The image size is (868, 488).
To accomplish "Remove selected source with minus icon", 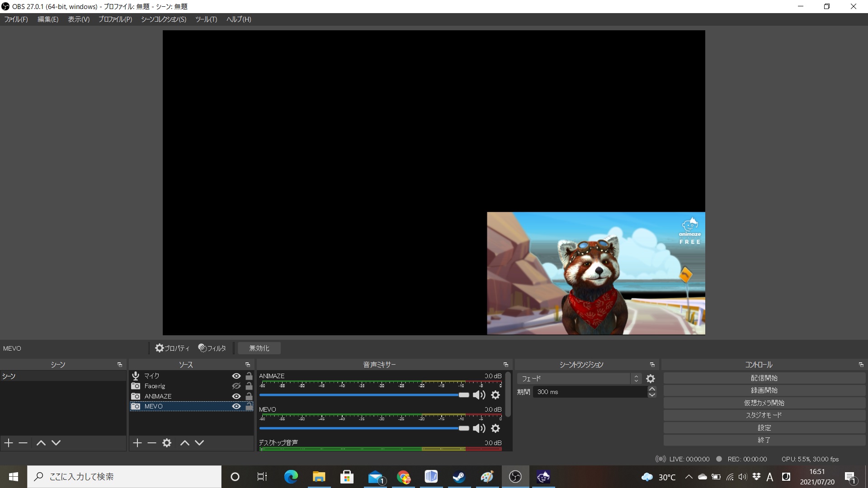I will tap(152, 443).
